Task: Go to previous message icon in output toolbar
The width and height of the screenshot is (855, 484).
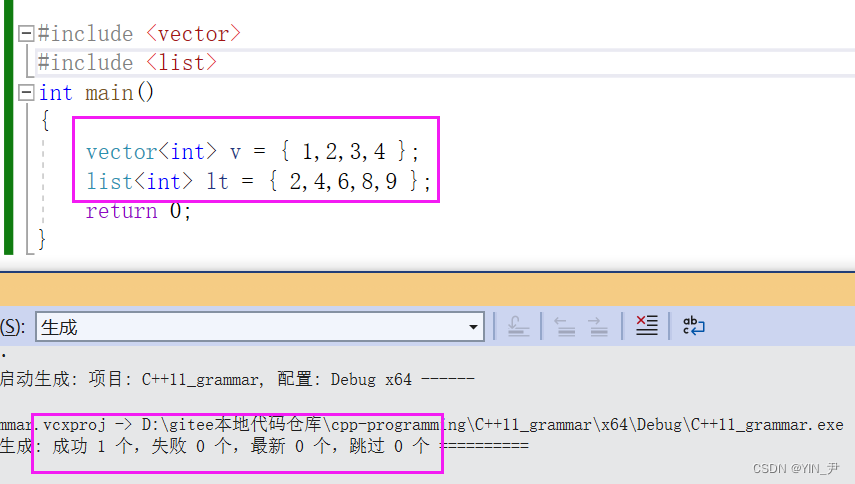Action: click(x=565, y=326)
